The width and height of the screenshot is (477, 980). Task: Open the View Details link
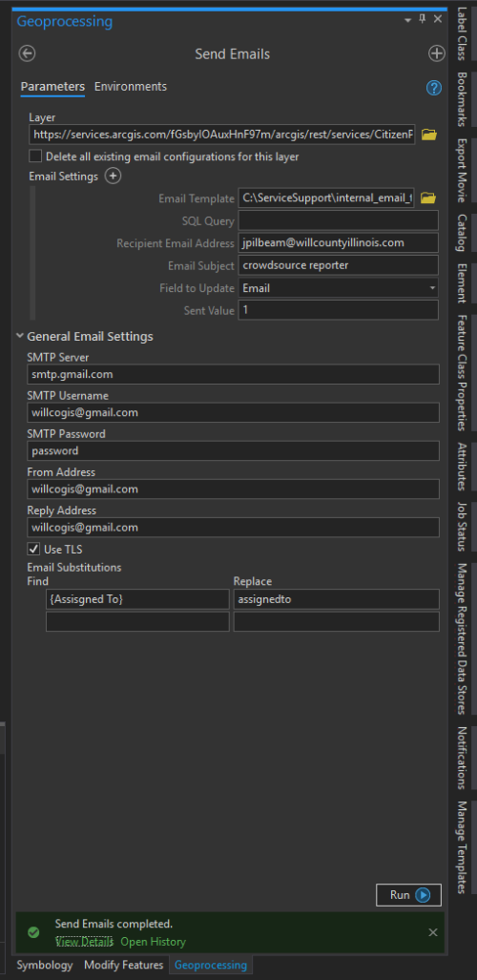pyautogui.click(x=84, y=941)
